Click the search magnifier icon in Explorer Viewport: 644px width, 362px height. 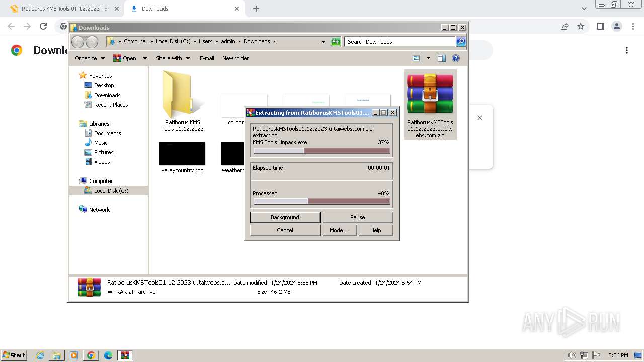(461, 42)
